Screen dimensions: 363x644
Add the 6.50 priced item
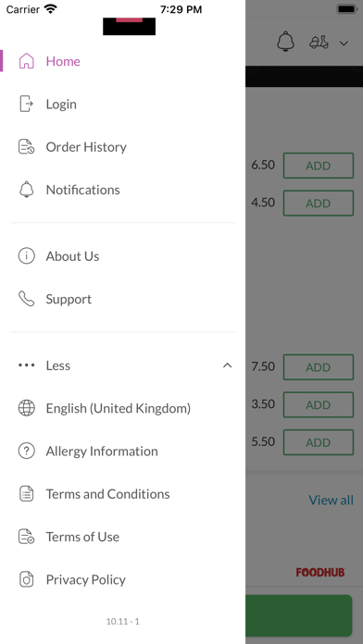pos(319,166)
